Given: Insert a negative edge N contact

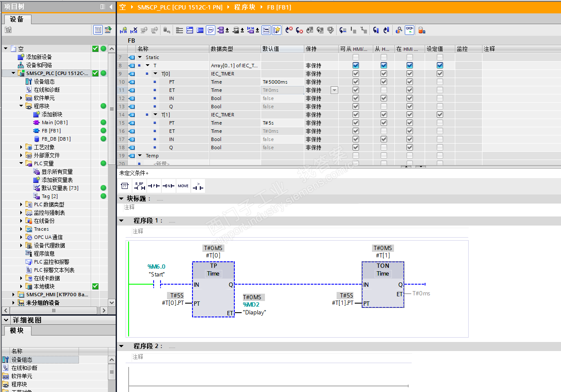Looking at the screenshot, I should pos(169,186).
